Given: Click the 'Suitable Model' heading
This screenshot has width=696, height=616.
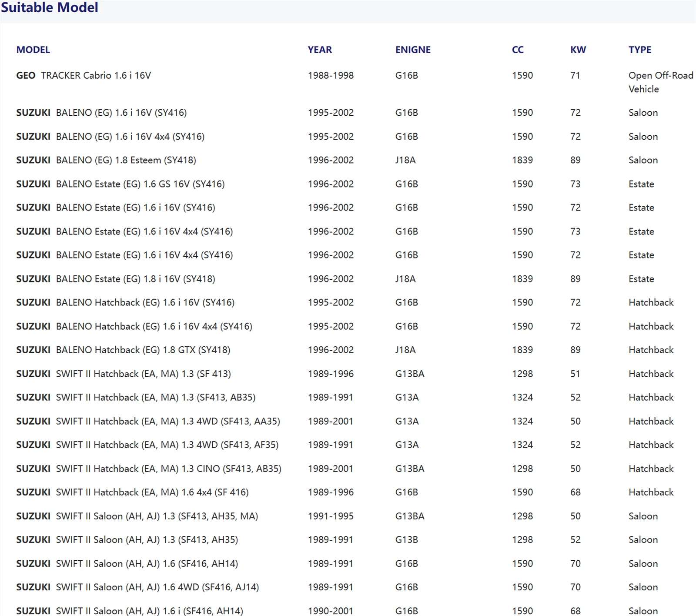Looking at the screenshot, I should pos(50,7).
